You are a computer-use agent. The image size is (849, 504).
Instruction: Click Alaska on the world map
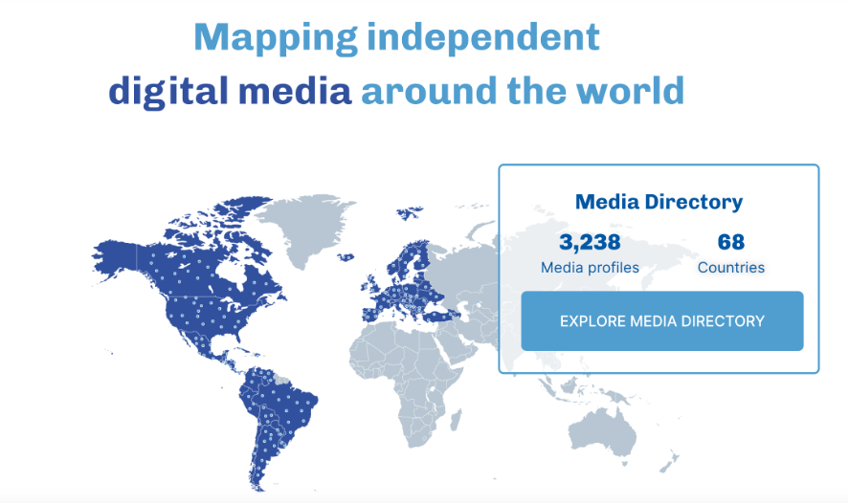[x=117, y=257]
